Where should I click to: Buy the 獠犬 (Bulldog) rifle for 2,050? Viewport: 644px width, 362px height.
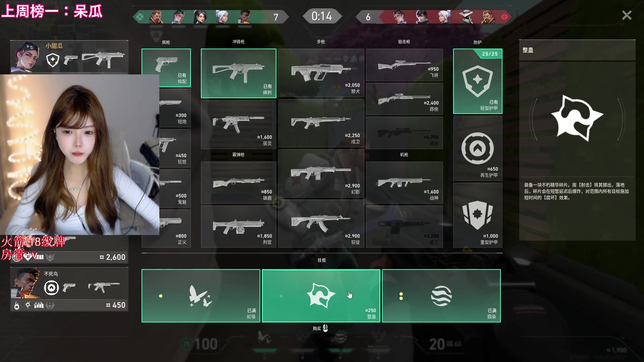[321, 73]
